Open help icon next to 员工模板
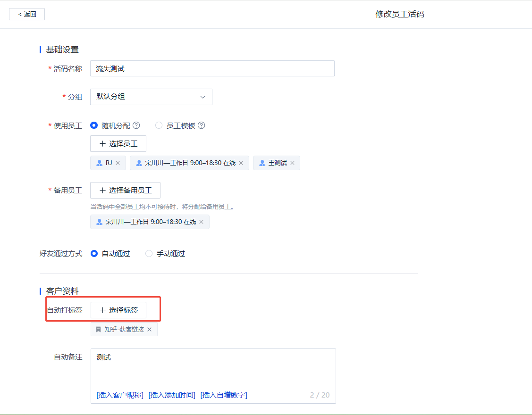Image resolution: width=532 pixels, height=415 pixels. tap(202, 125)
